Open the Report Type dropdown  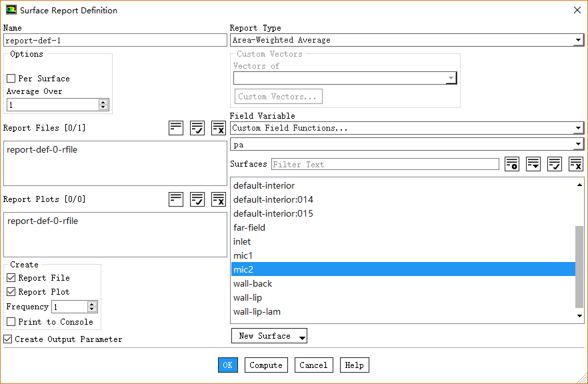pos(407,40)
